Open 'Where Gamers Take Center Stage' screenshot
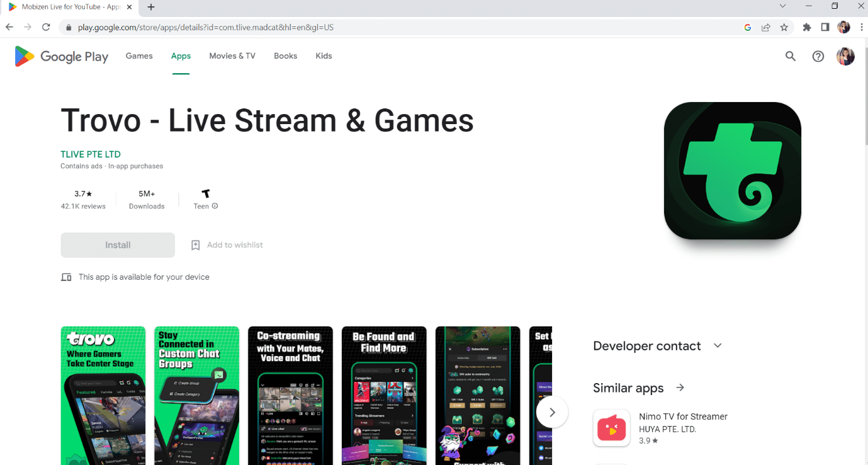This screenshot has width=868, height=465. pyautogui.click(x=103, y=396)
